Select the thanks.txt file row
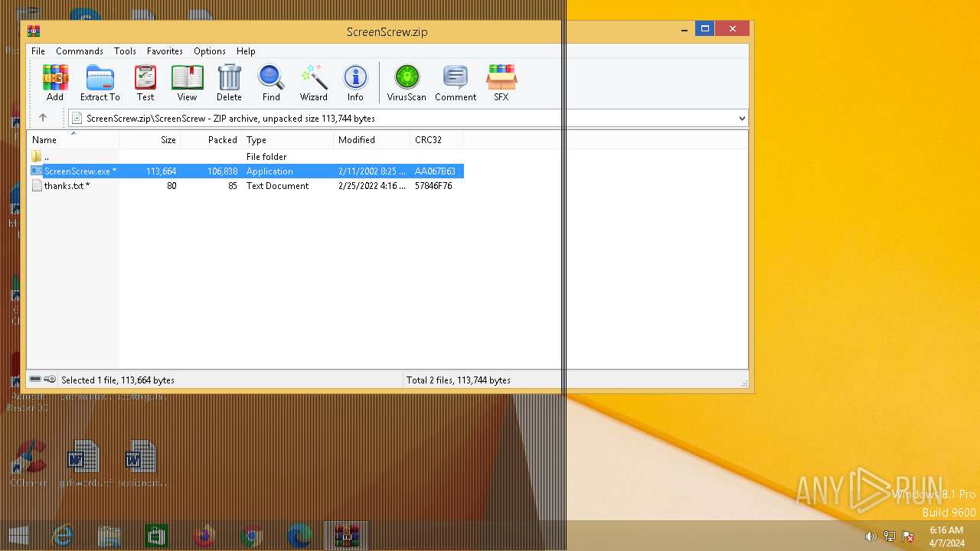Viewport: 980px width, 551px height. point(246,186)
